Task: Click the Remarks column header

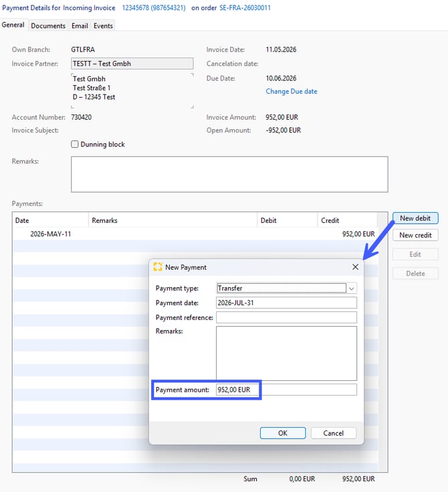Action: pyautogui.click(x=173, y=220)
